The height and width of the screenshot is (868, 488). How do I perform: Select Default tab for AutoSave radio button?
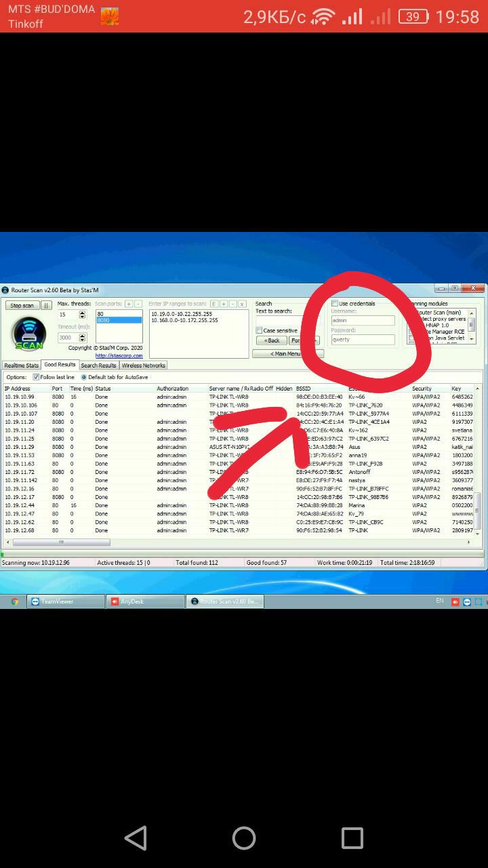84,377
